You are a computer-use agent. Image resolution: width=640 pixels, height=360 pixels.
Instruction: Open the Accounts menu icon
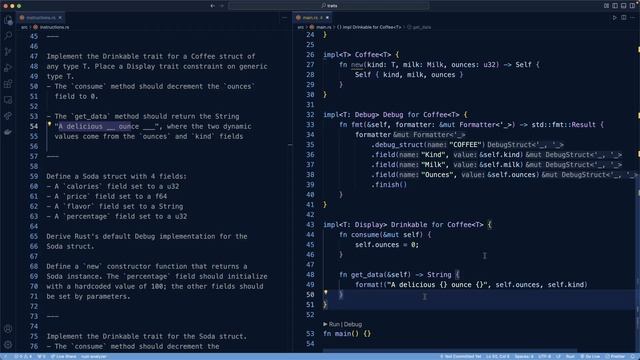click(8, 329)
